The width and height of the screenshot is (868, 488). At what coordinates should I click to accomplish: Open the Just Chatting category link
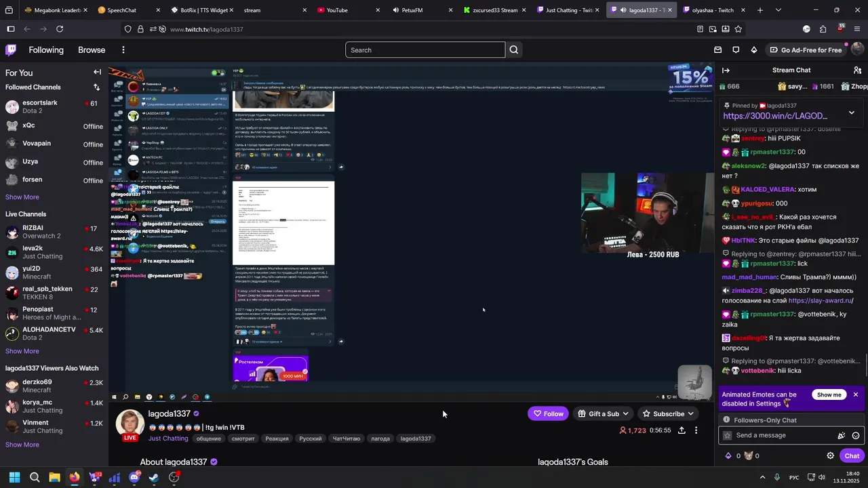click(x=168, y=439)
